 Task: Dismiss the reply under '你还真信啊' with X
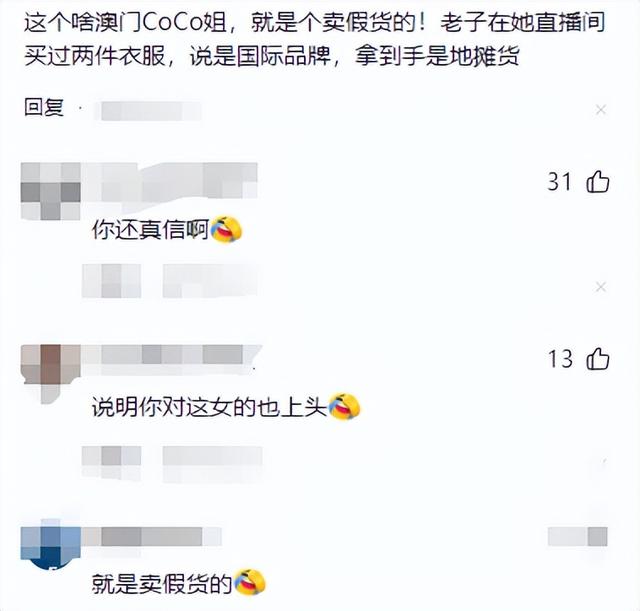[600, 287]
